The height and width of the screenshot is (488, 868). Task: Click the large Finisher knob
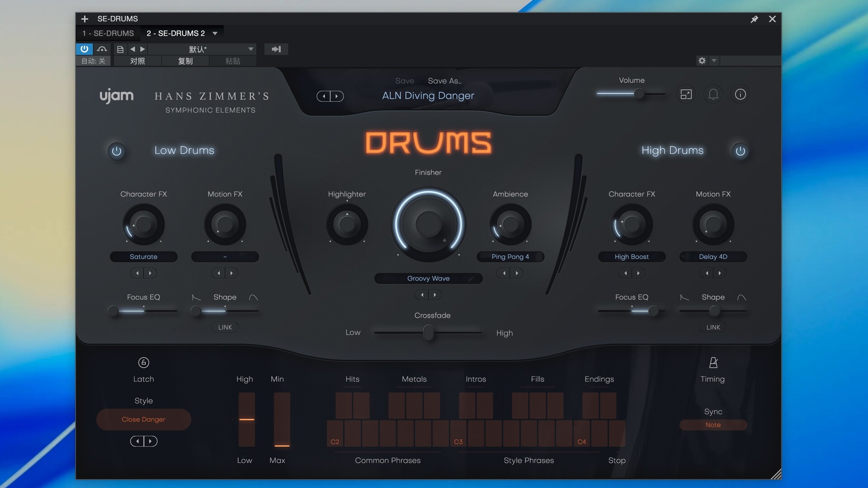428,224
